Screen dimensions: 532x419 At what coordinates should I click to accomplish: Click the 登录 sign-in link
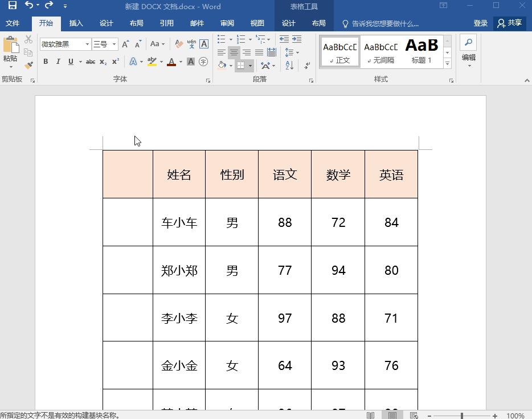[480, 23]
